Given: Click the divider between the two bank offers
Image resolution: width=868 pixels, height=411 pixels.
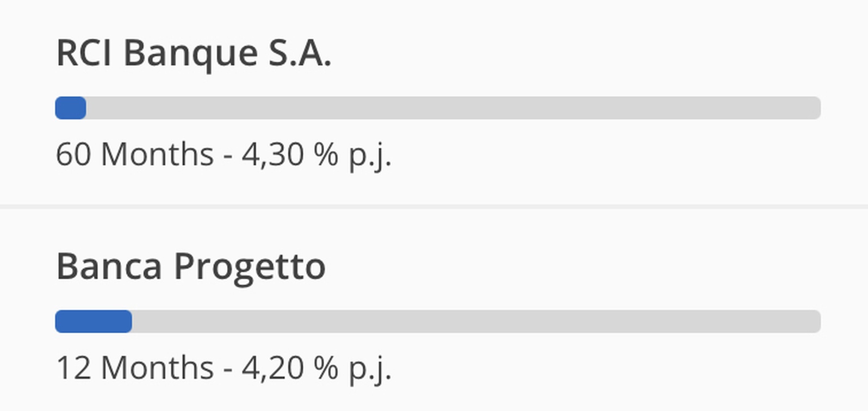Looking at the screenshot, I should (434, 207).
